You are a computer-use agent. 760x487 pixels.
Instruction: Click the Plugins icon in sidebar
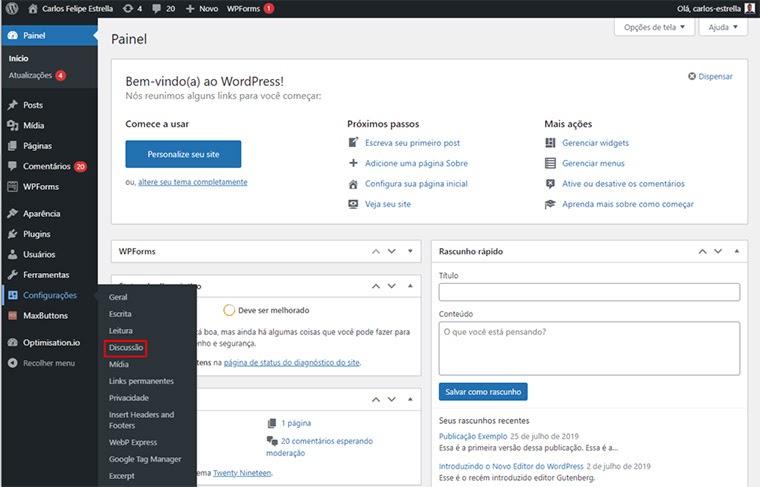(12, 234)
